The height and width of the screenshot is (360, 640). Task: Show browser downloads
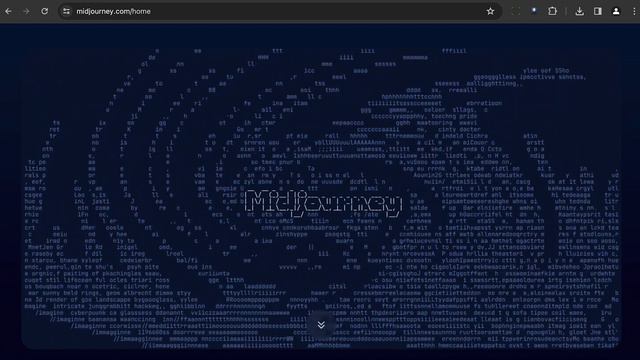pos(579,11)
